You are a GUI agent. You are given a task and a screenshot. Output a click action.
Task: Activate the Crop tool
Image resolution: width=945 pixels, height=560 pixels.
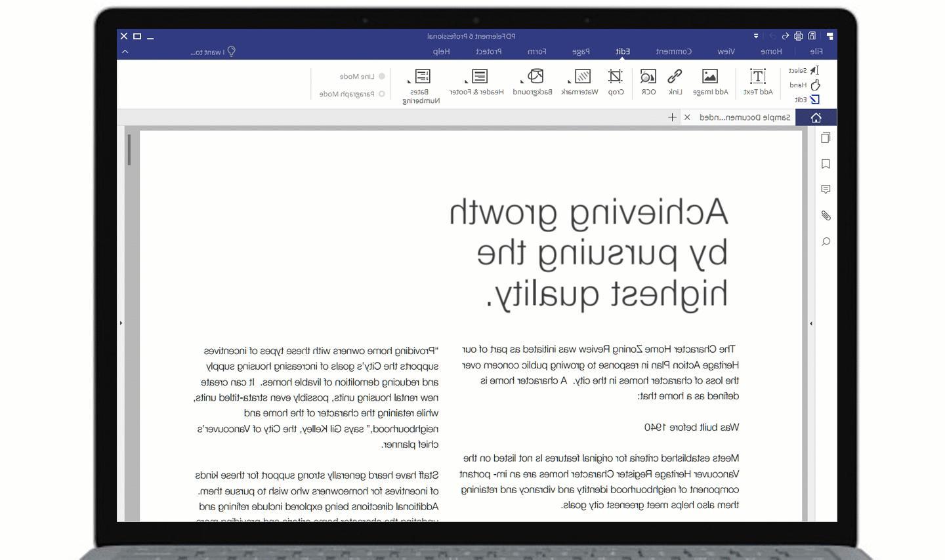616,83
